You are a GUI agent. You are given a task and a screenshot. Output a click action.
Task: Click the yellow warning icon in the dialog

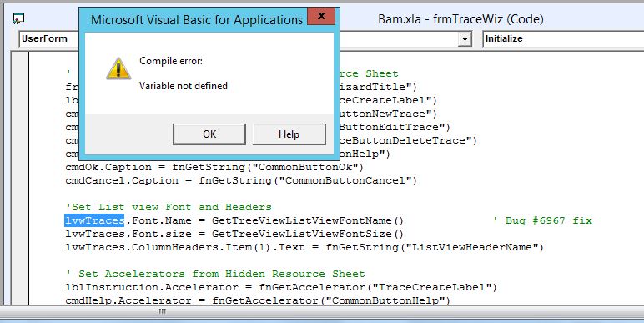click(118, 68)
